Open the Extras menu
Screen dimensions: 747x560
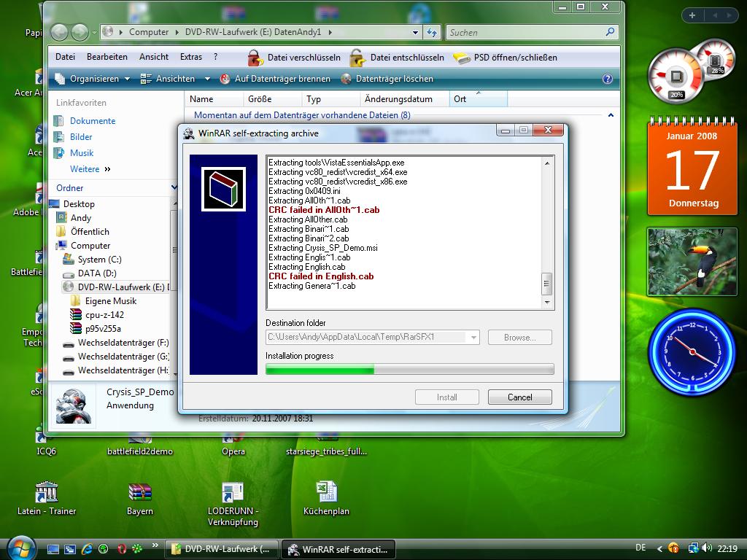click(191, 57)
